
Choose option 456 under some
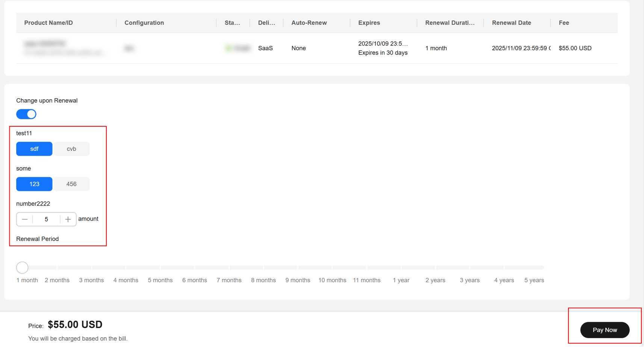pos(71,184)
